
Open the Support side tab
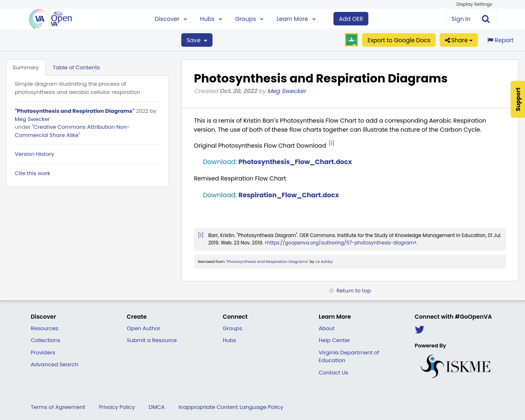(x=516, y=99)
